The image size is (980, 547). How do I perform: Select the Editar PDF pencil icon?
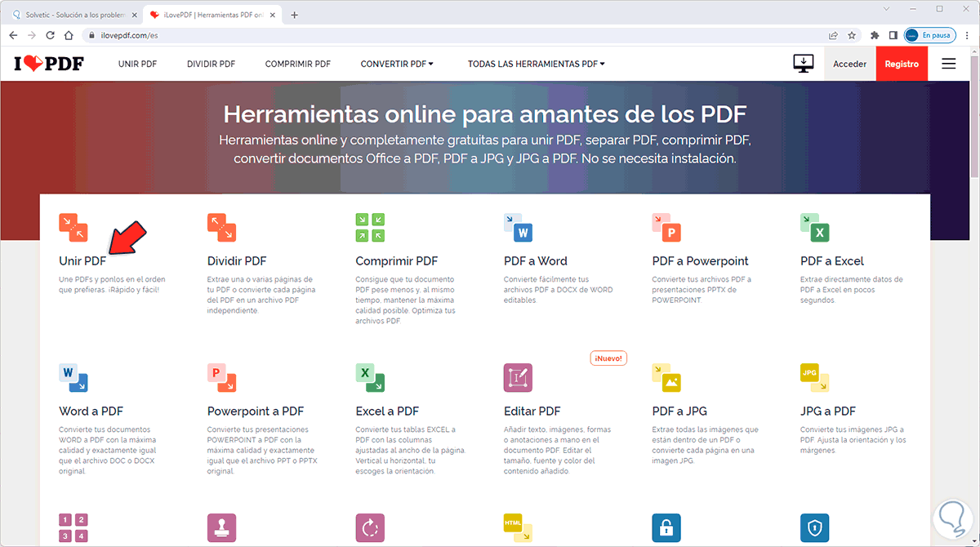click(x=518, y=377)
